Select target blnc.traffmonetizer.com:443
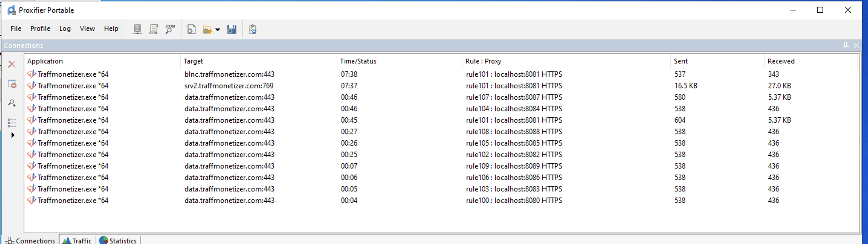The width and height of the screenshot is (868, 244). [229, 74]
